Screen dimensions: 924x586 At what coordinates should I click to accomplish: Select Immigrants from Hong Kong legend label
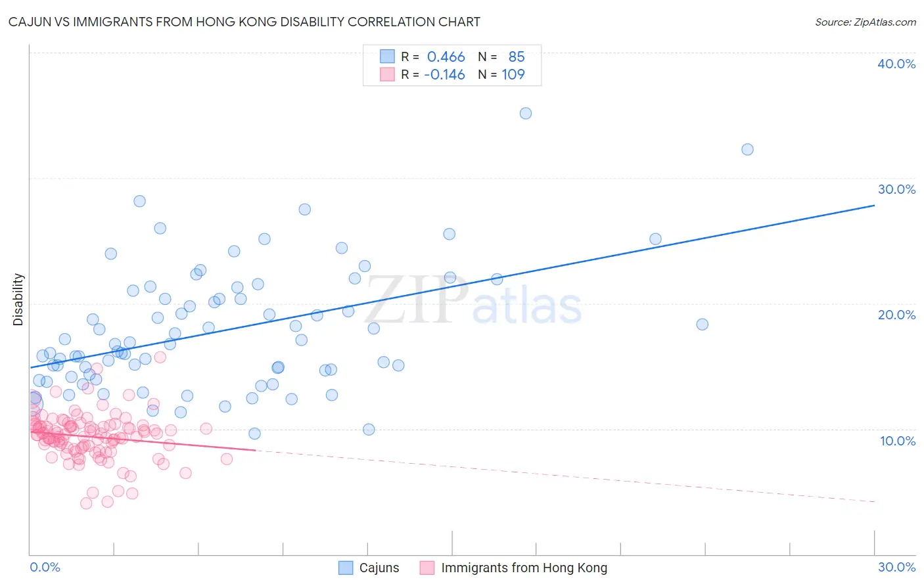click(524, 568)
